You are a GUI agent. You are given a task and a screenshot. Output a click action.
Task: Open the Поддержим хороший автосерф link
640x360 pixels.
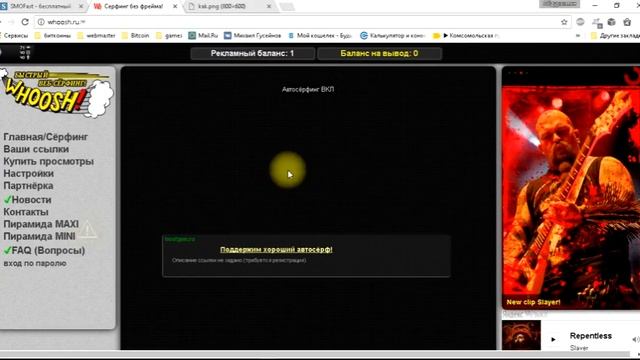tap(276, 249)
